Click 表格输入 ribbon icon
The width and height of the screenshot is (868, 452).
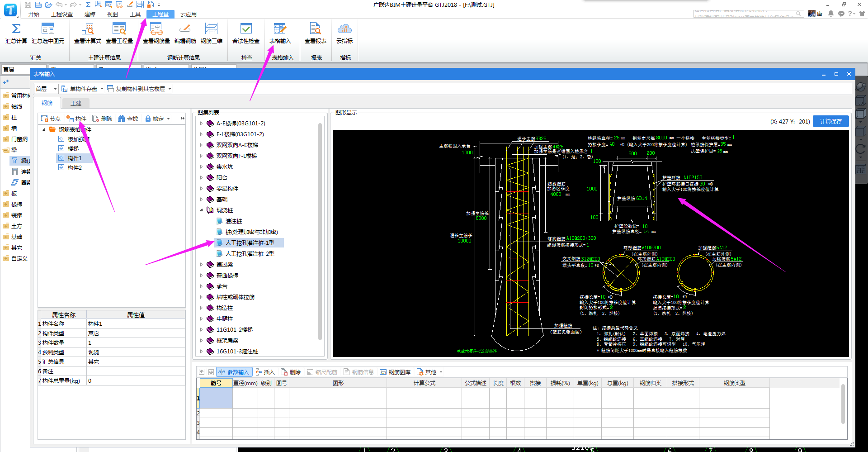280,33
